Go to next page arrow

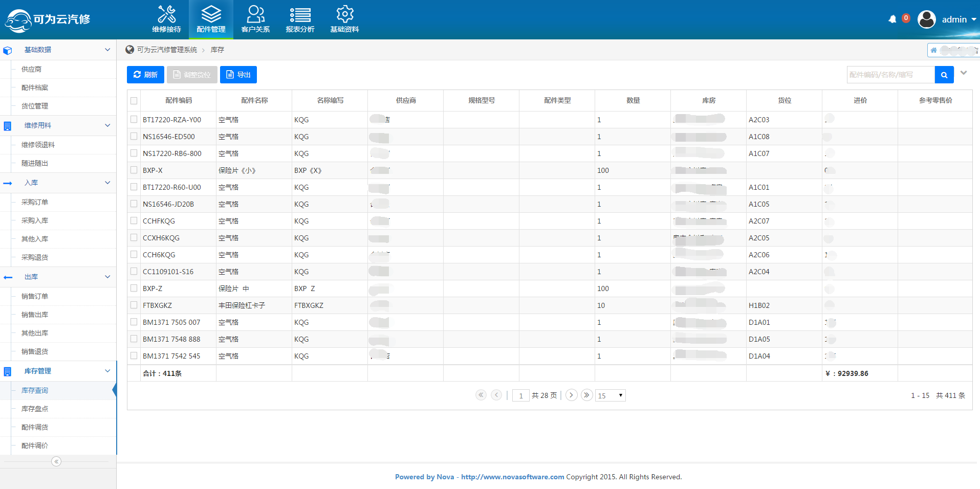tap(572, 395)
